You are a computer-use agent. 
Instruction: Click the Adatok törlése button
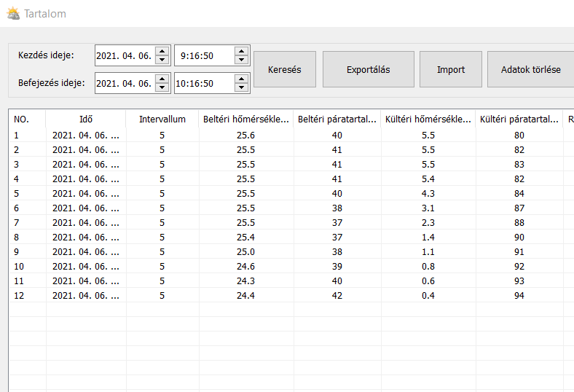pos(530,70)
